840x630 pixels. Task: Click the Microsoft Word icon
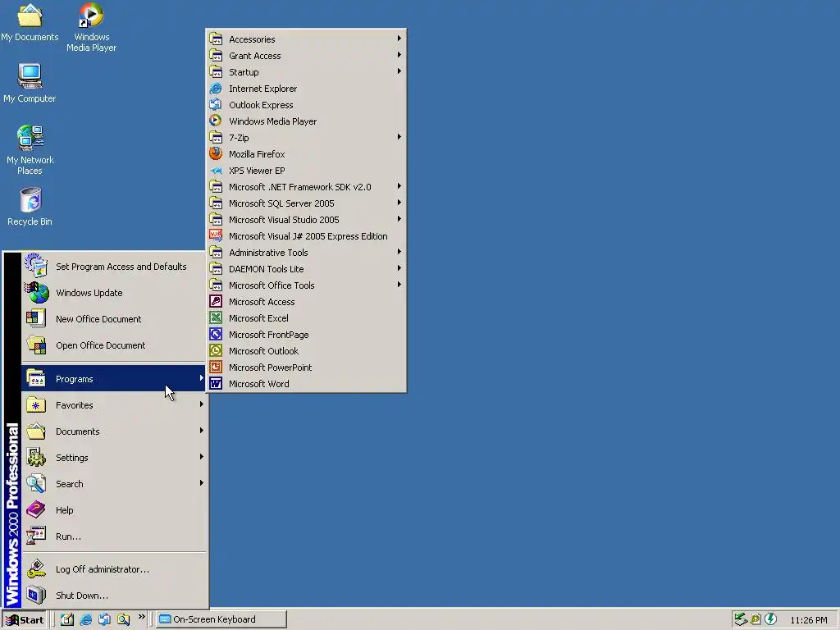(x=216, y=384)
